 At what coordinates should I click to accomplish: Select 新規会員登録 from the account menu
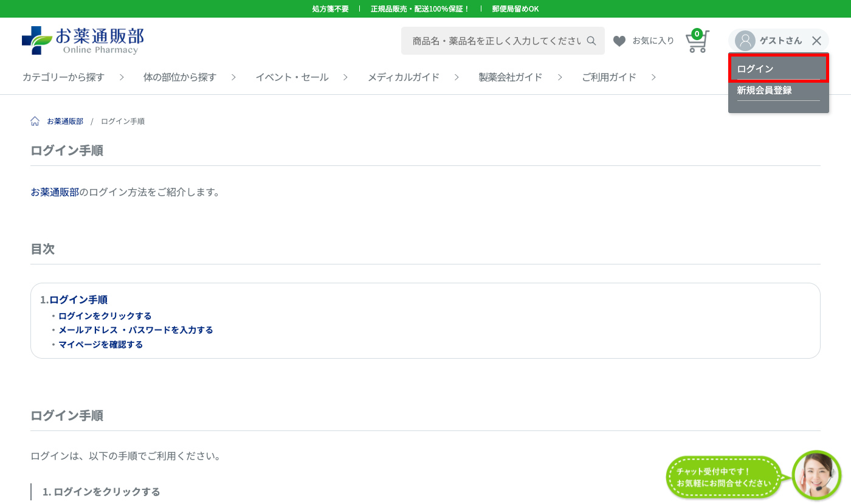(x=763, y=90)
